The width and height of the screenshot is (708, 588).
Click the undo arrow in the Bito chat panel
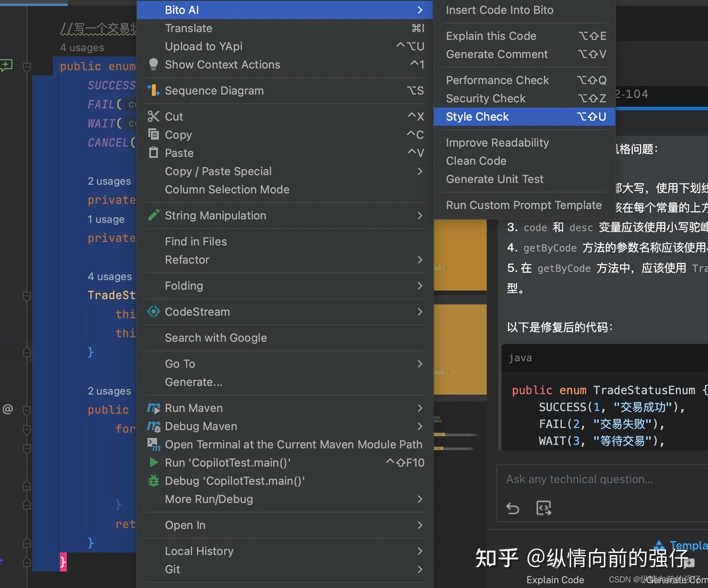pos(513,508)
